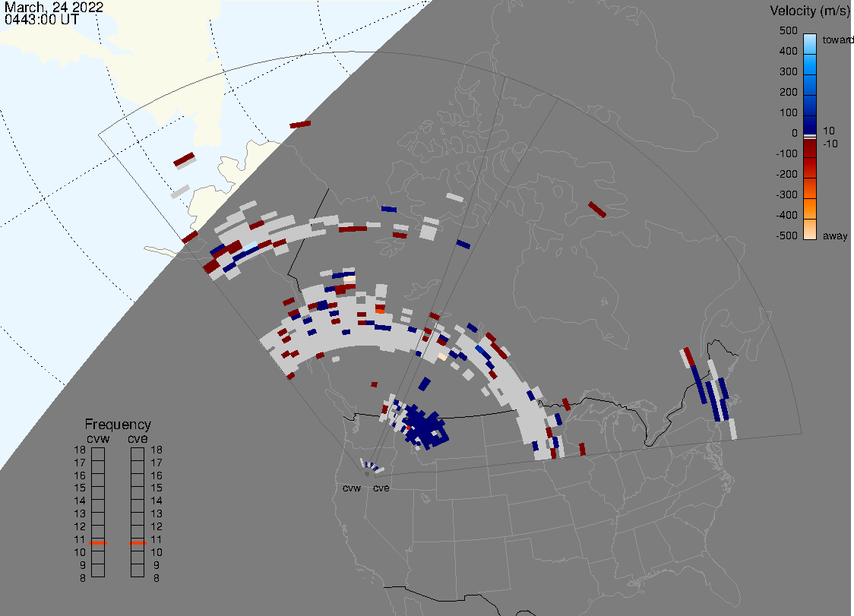This screenshot has height=616, width=854.
Task: Click the time stamp "0443:00 UT"
Action: (41, 19)
